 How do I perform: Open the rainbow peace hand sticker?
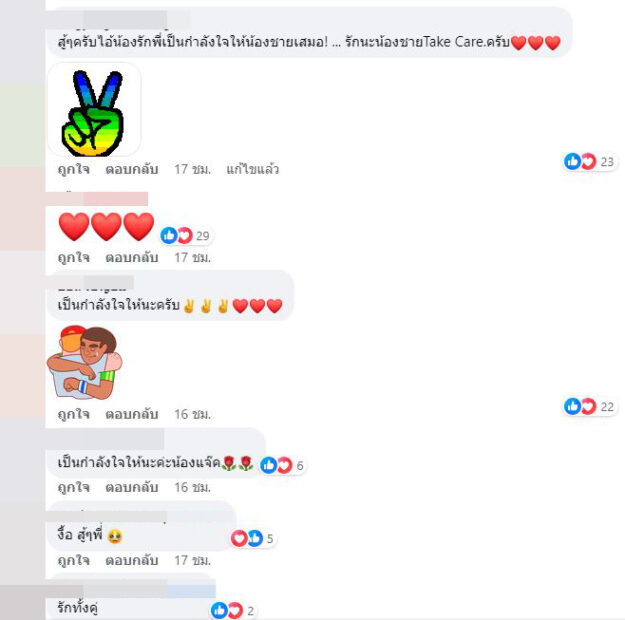coord(94,110)
